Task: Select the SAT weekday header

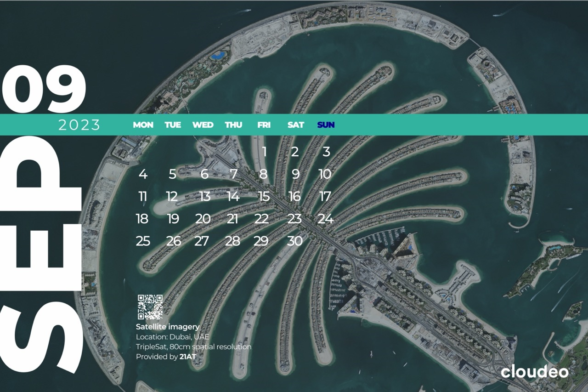Action: coord(296,125)
